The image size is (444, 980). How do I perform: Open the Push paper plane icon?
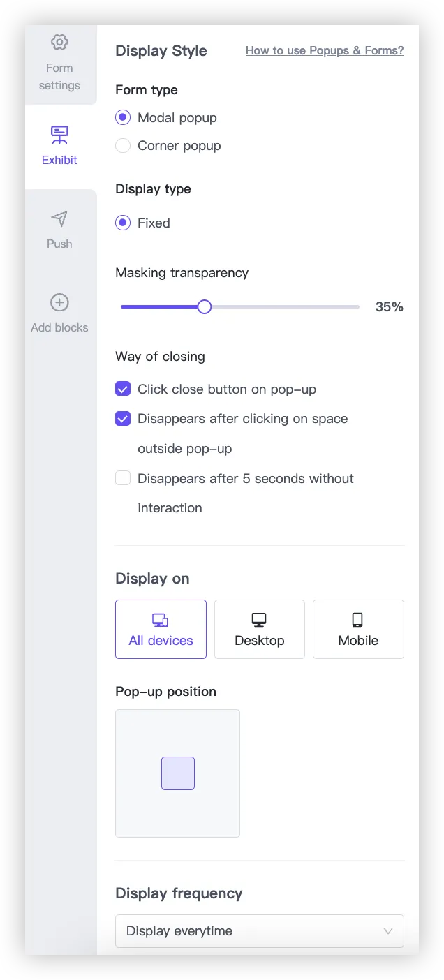(59, 219)
